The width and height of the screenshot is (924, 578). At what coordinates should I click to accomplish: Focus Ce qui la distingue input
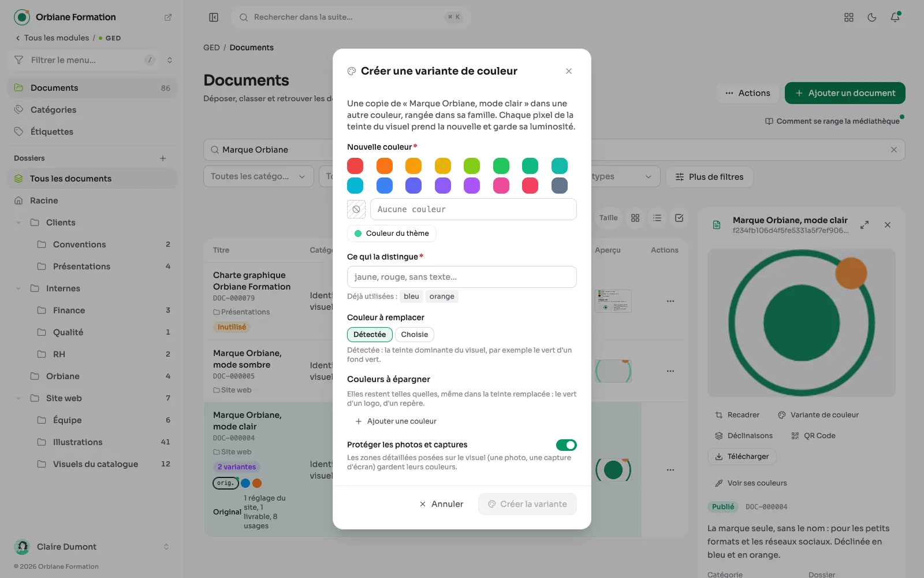click(x=462, y=277)
